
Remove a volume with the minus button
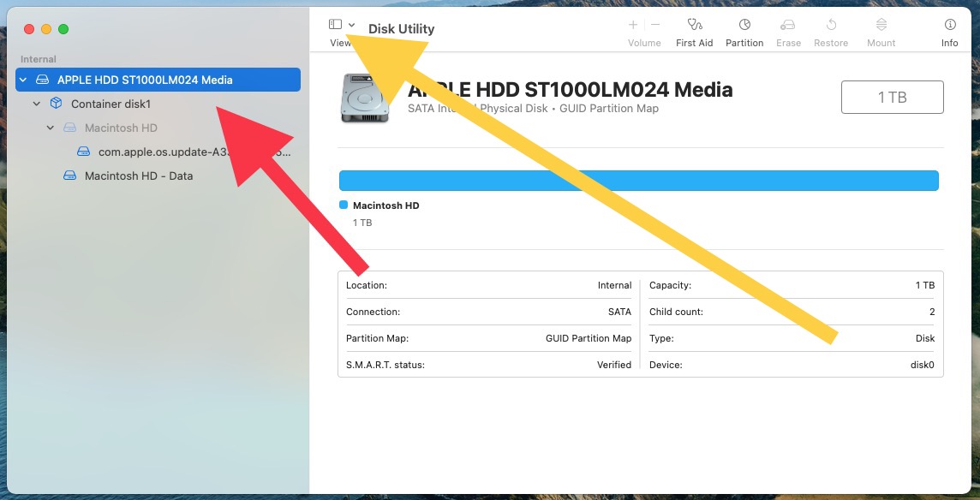pos(655,24)
